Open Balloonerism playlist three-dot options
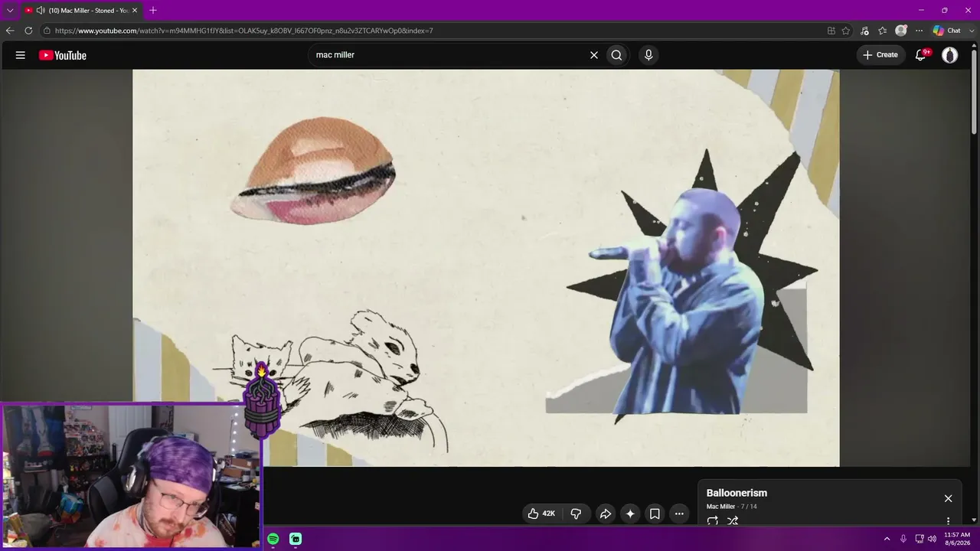The width and height of the screenshot is (980, 551). pos(948,521)
